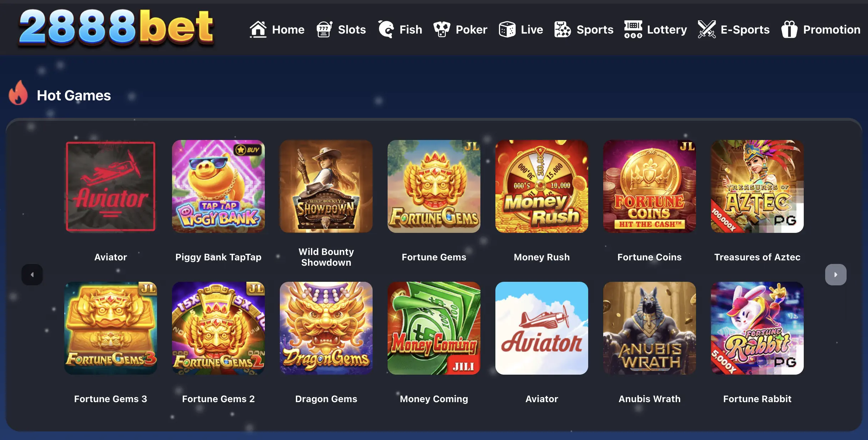Launch the Fortune Rabbit game thumbnail
The image size is (868, 440).
pyautogui.click(x=757, y=328)
